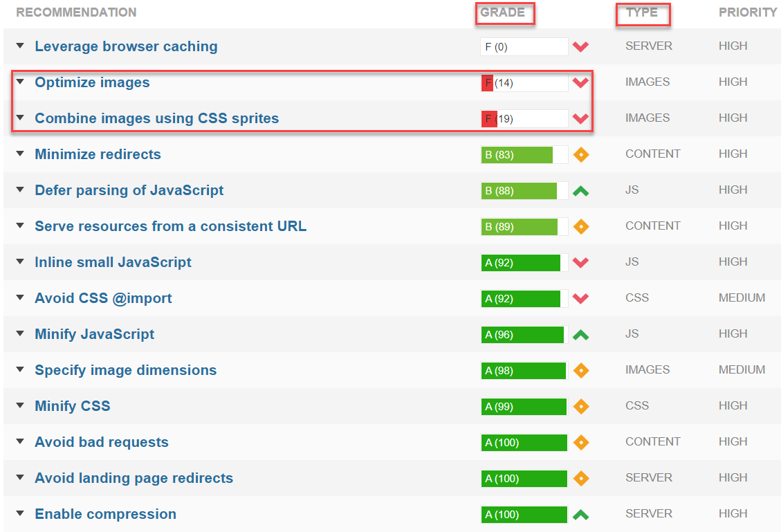Click SERVER type in Leverage browser caching row
Image resolution: width=781 pixels, height=532 pixels.
[x=648, y=46]
